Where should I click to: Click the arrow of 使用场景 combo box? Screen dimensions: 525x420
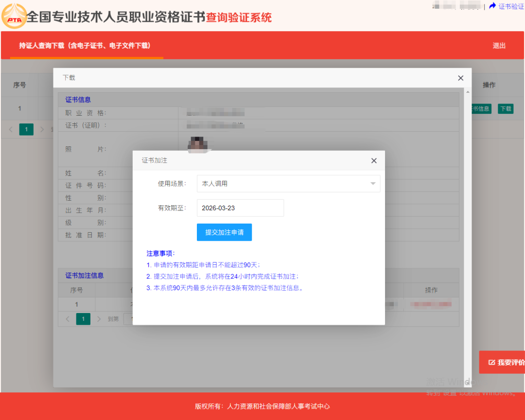coord(373,184)
